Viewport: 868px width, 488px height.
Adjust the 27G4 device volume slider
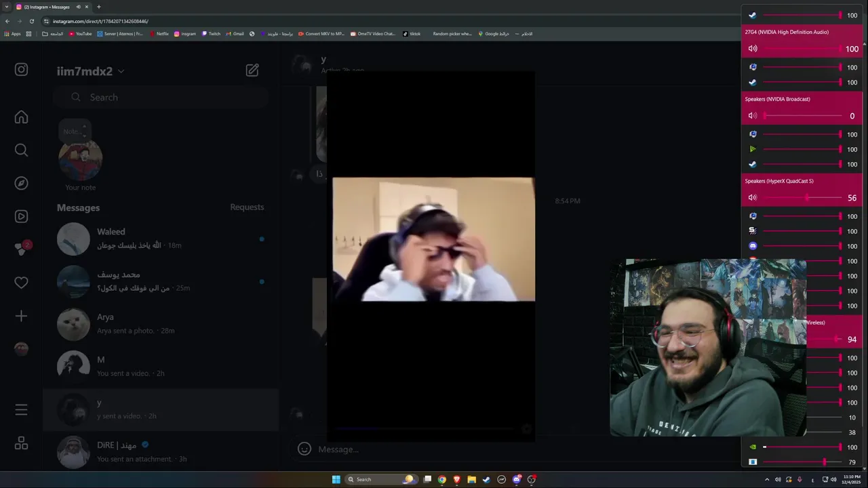[802, 49]
